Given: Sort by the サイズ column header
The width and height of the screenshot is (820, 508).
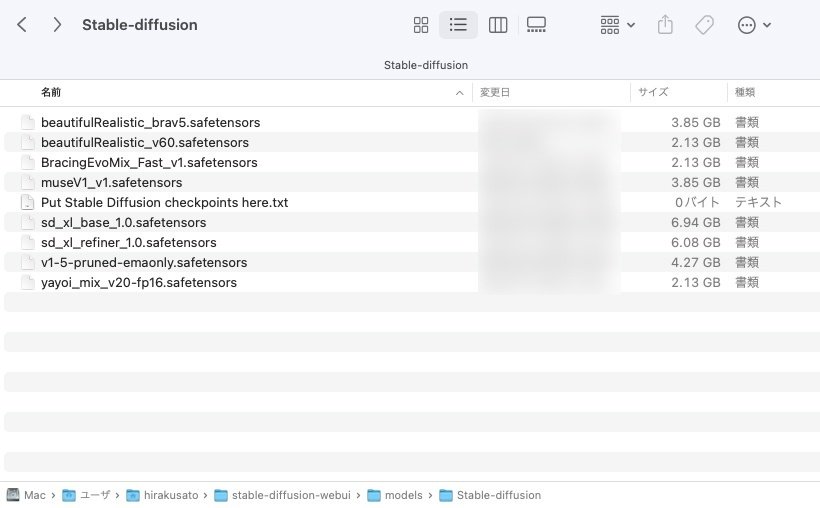Looking at the screenshot, I should 653,93.
